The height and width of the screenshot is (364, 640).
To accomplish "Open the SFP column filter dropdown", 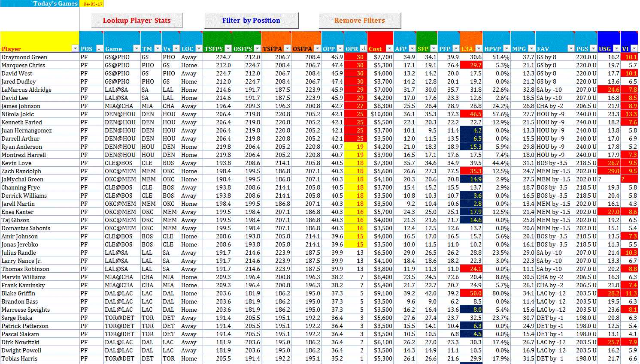I will (x=434, y=48).
